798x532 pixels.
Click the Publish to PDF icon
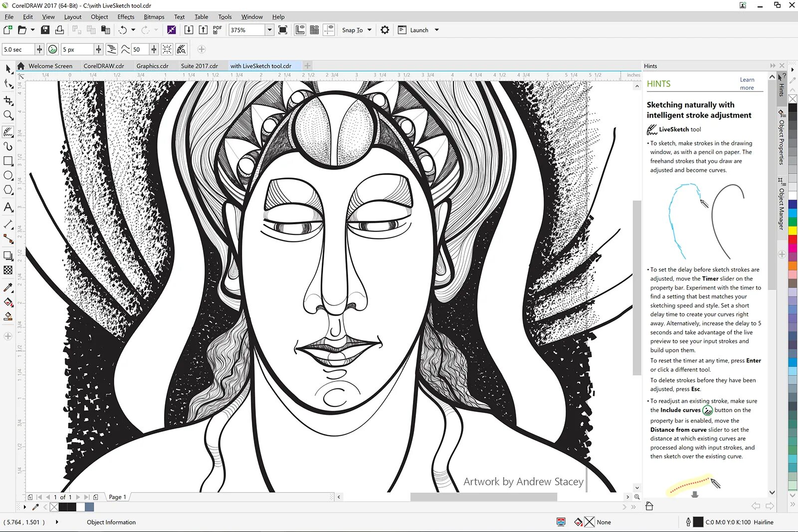[x=217, y=30]
